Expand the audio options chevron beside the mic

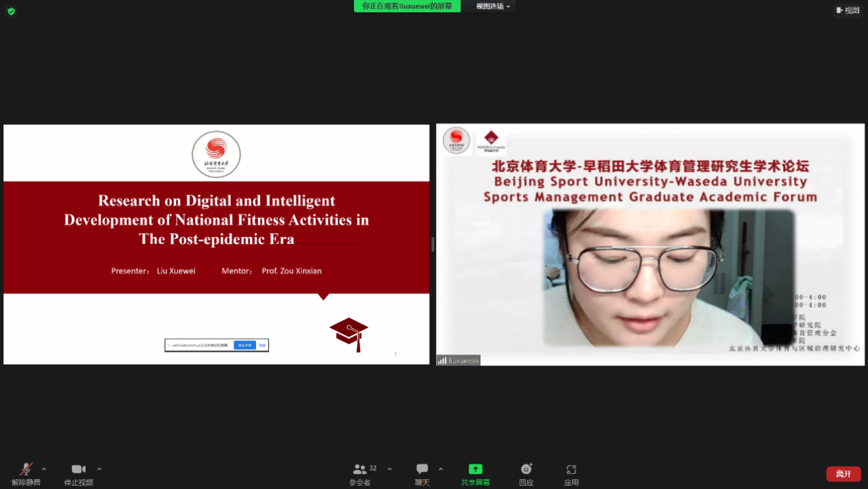pyautogui.click(x=43, y=469)
